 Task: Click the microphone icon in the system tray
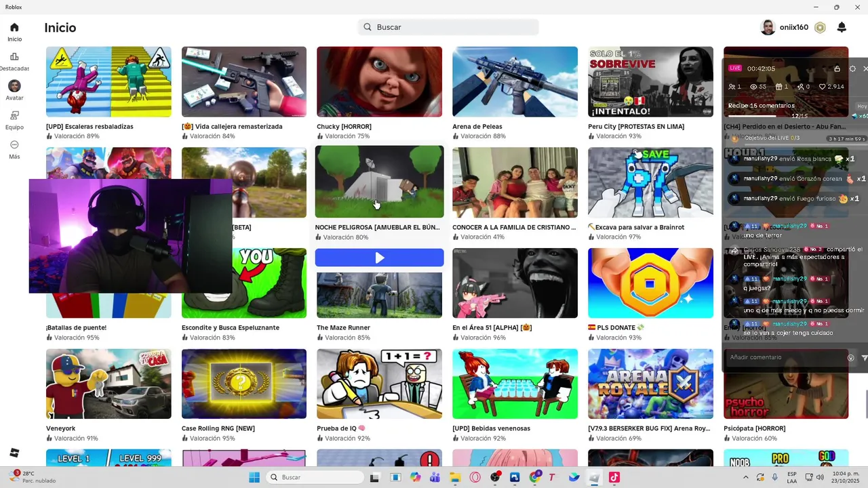tap(774, 477)
